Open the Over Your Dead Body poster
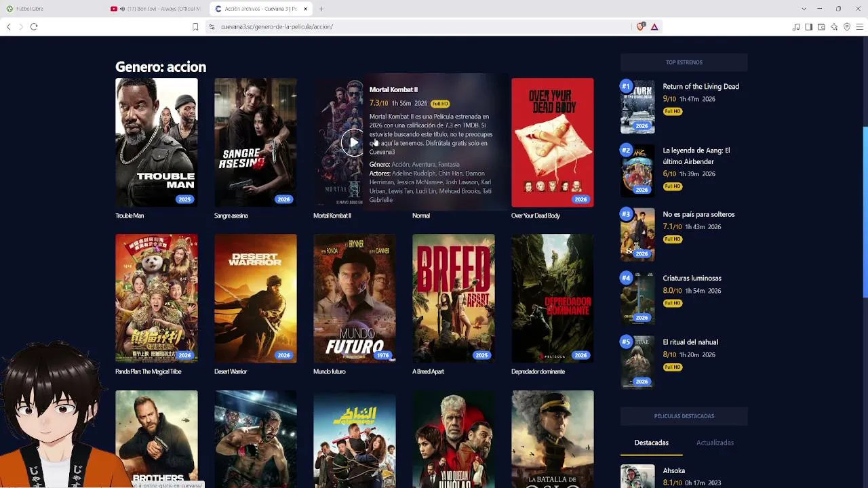Image resolution: width=868 pixels, height=488 pixels. (553, 142)
